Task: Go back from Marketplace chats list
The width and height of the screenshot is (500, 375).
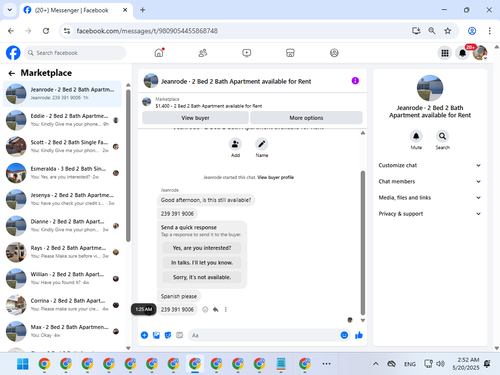Action: click(x=12, y=73)
